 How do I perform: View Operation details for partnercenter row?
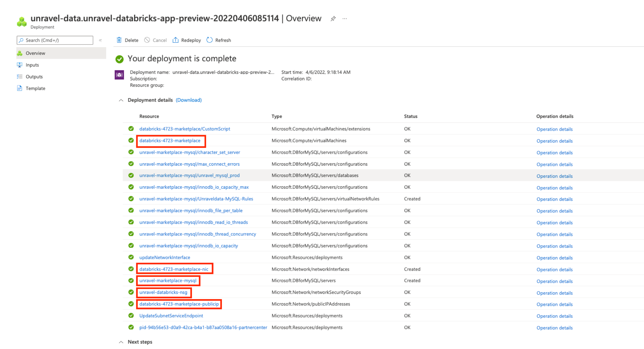coord(554,328)
